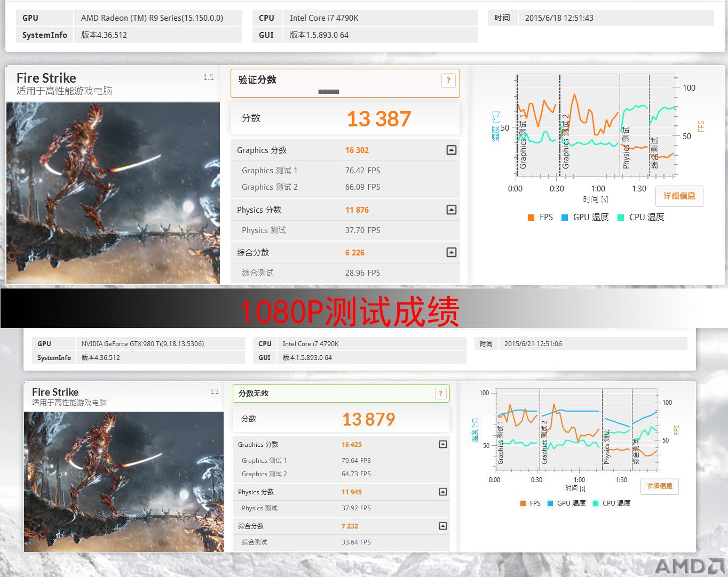
Task: Click the 13 879 overall score
Action: [x=369, y=419]
